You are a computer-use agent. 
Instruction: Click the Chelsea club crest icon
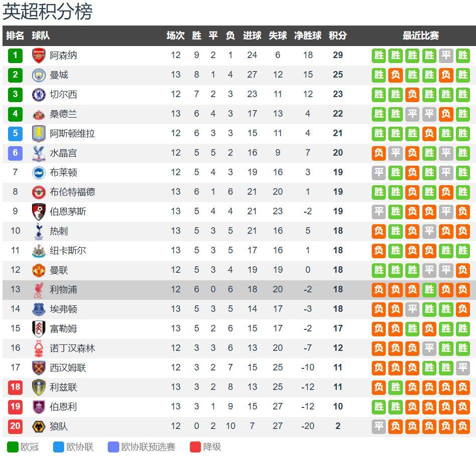pyautogui.click(x=39, y=94)
